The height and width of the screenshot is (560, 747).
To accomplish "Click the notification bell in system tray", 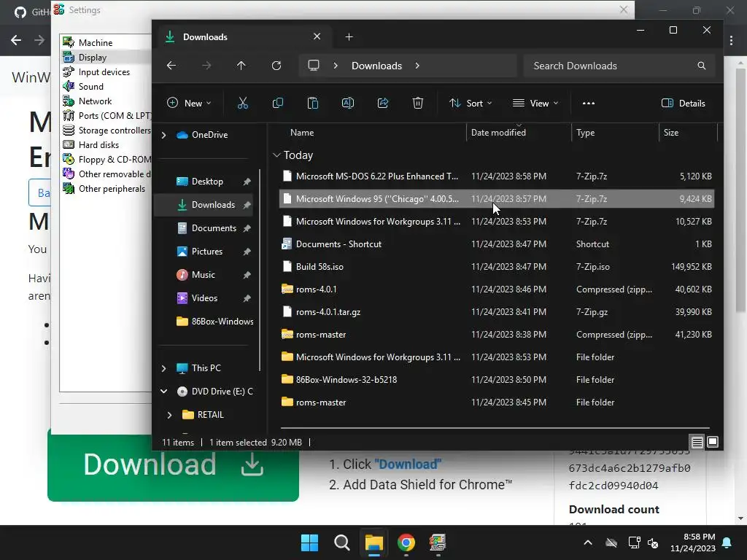I will 727,542.
